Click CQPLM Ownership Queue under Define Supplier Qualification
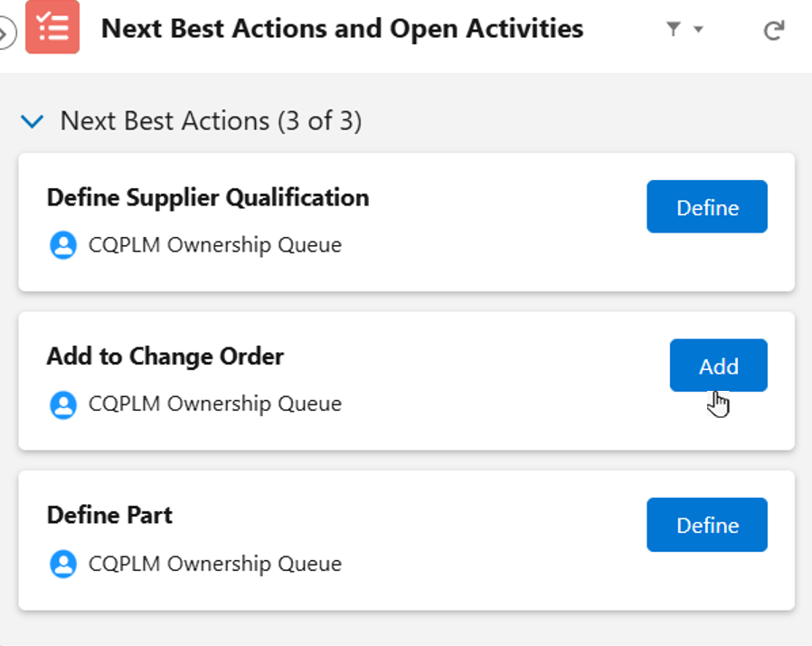Screen dimensions: 812x646 click(x=215, y=245)
